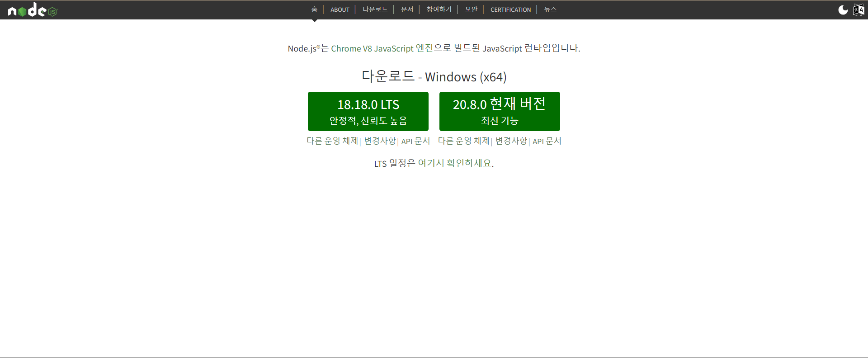Download the 18.18.0 LTS version
Viewport: 868px width, 358px height.
tap(368, 111)
